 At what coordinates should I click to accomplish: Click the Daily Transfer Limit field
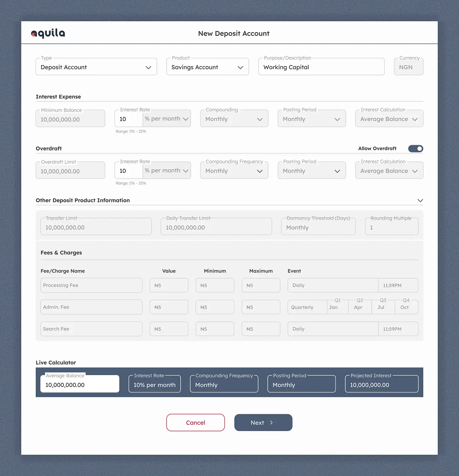pos(216,227)
